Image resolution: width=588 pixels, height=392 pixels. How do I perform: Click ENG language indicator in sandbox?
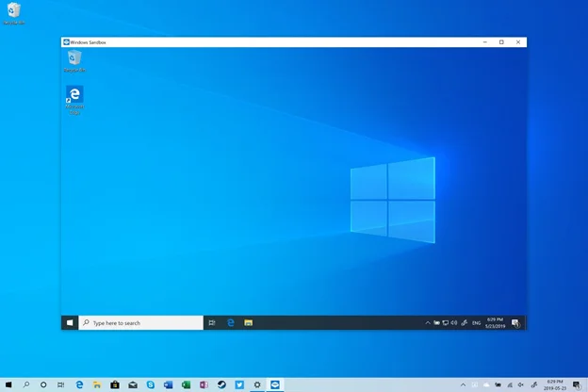(476, 323)
